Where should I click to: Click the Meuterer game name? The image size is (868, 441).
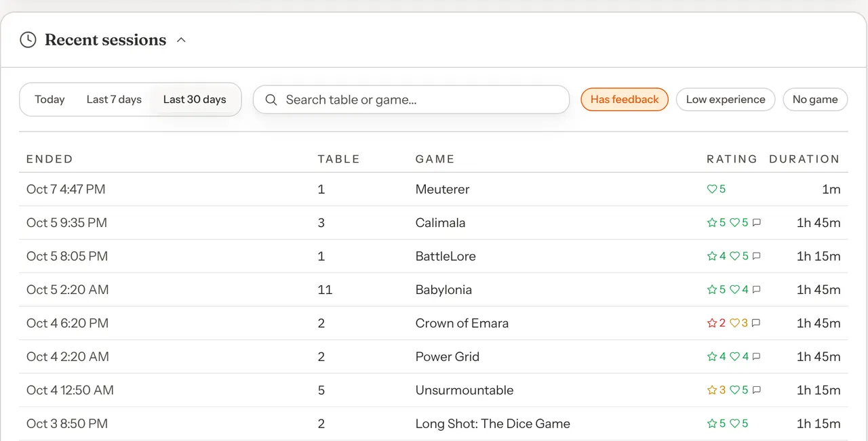[442, 190]
